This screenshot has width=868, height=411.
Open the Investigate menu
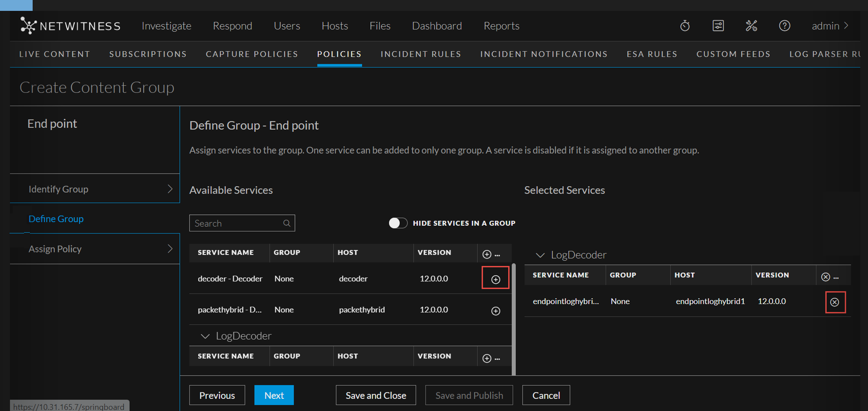click(x=166, y=26)
